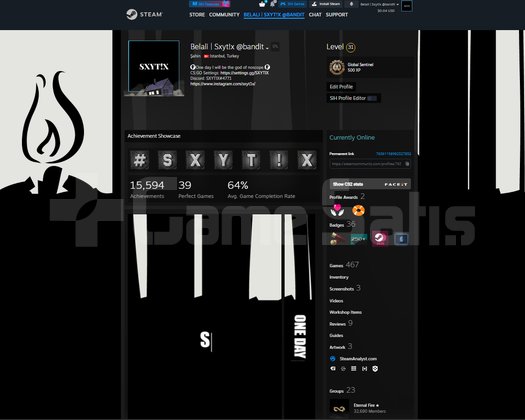Viewport: 525px width, 420px height.
Task: Click the Steam logo in header
Action: tap(144, 14)
